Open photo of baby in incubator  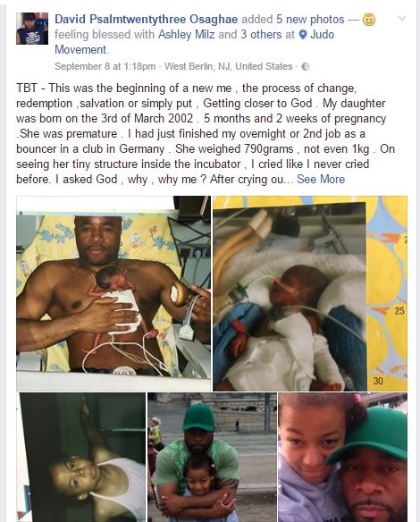(x=310, y=293)
